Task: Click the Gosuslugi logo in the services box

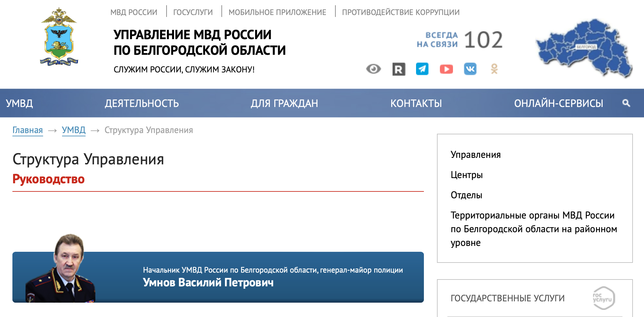Action: tap(604, 298)
